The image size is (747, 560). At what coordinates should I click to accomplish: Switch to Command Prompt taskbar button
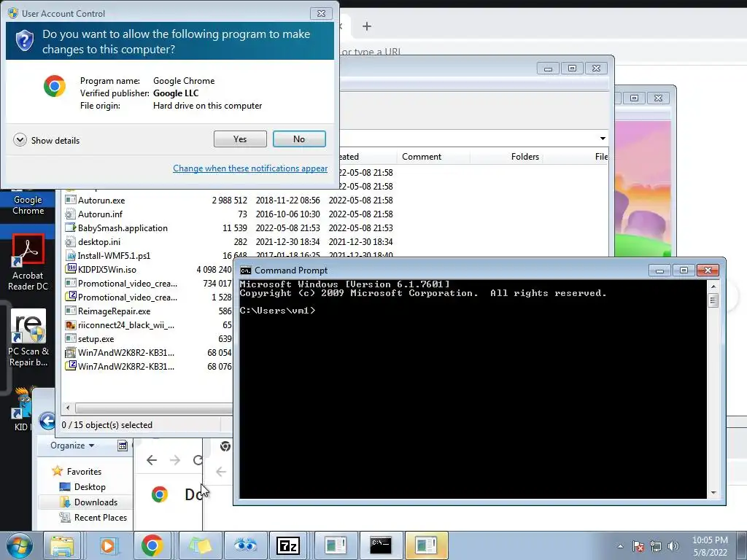tap(381, 545)
